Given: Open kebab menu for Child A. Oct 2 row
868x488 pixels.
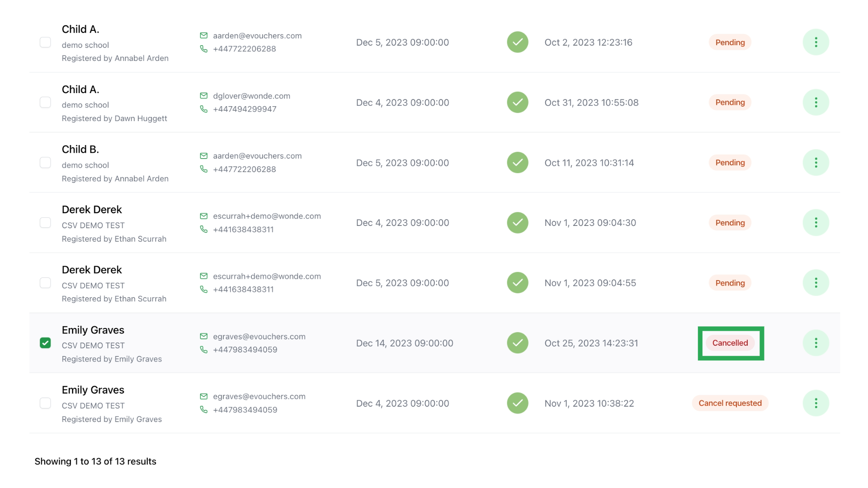Looking at the screenshot, I should 816,42.
